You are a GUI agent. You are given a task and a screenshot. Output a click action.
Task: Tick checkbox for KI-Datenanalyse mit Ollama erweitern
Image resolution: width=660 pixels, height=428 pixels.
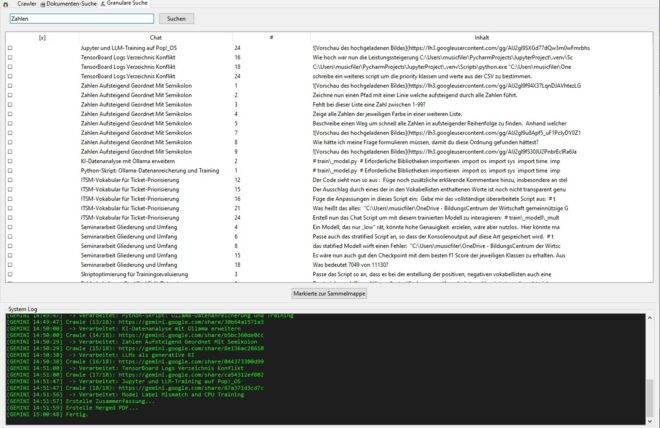pos(10,160)
